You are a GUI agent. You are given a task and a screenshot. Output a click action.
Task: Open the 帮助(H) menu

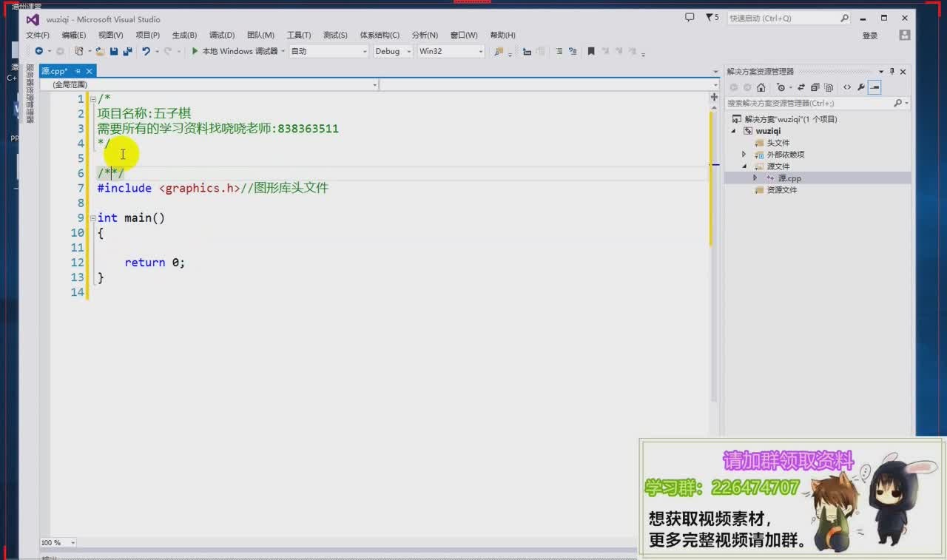tap(502, 35)
